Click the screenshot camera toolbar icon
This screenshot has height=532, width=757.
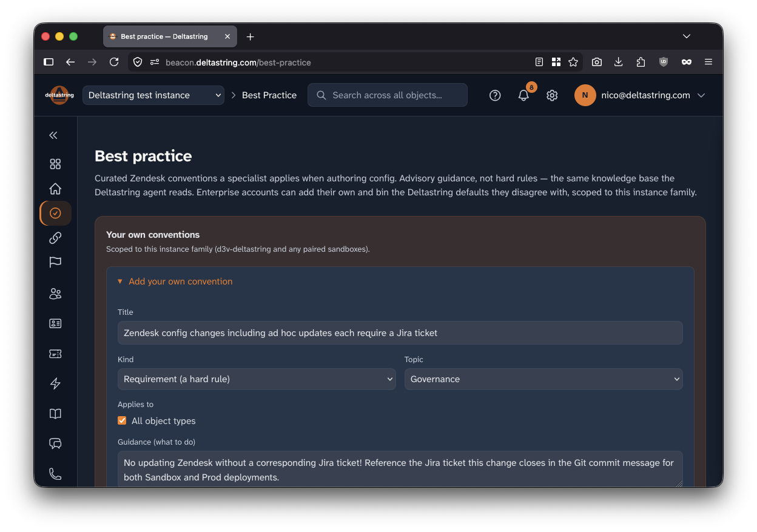(597, 62)
